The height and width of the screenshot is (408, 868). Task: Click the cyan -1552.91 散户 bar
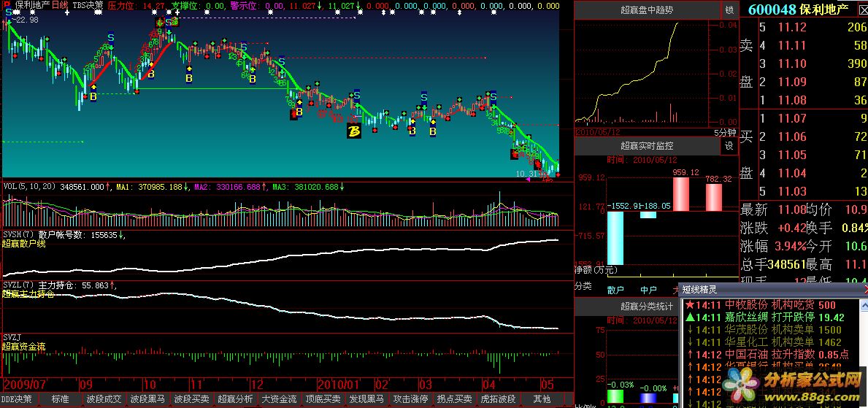click(615, 237)
